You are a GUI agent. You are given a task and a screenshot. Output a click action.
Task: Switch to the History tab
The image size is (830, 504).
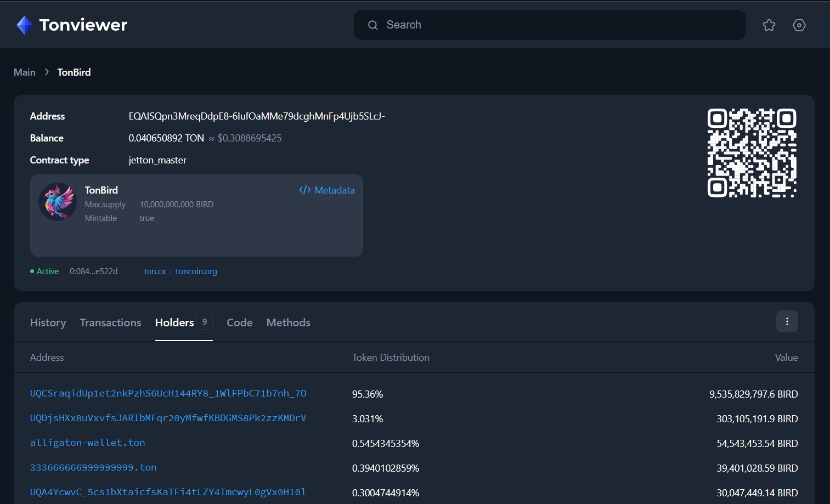point(48,322)
